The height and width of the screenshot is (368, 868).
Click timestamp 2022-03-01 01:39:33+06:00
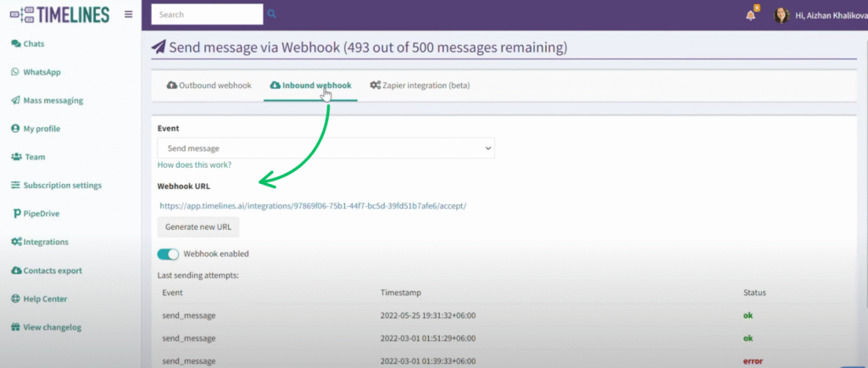pyautogui.click(x=428, y=361)
